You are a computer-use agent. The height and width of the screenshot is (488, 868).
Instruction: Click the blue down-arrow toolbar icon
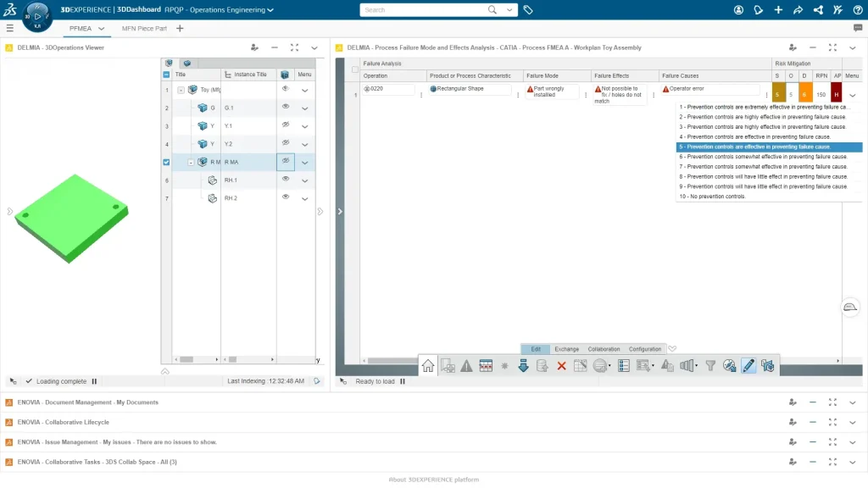(x=523, y=366)
